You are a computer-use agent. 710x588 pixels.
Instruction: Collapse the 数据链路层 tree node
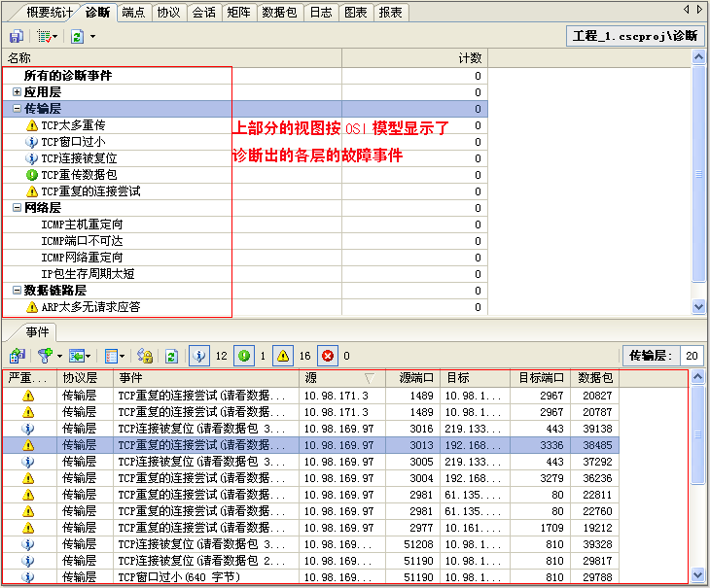pos(17,291)
